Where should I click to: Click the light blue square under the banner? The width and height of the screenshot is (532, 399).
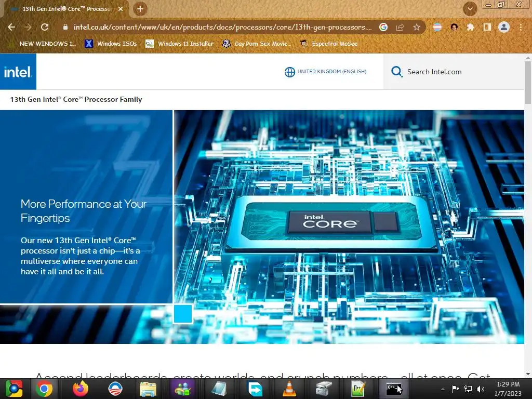(x=183, y=314)
